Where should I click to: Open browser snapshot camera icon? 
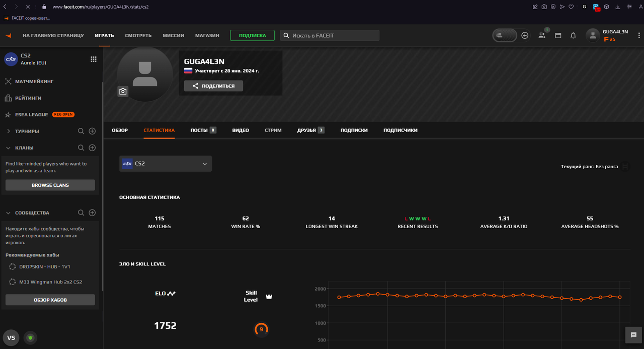coord(544,7)
